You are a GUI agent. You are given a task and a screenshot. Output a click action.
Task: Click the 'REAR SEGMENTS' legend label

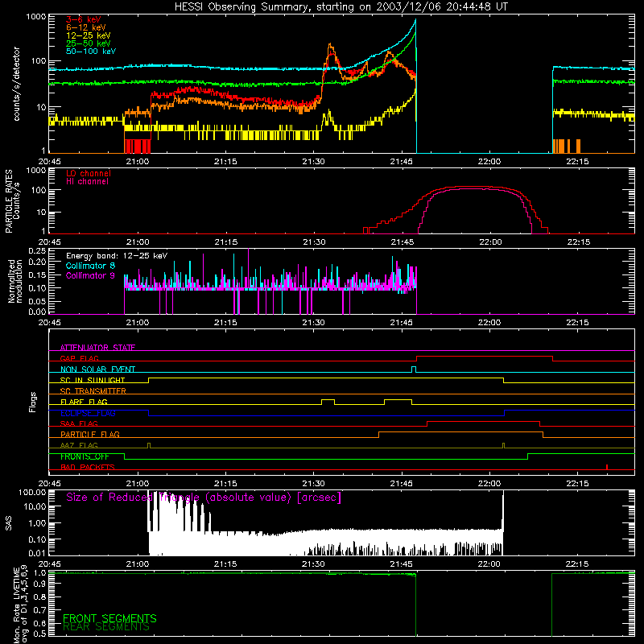[106, 627]
